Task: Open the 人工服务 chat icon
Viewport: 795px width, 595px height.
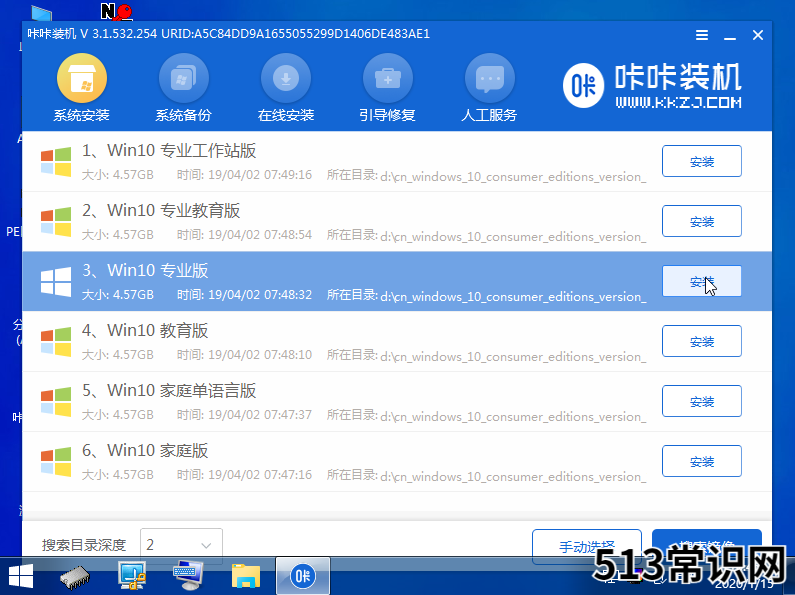Action: [x=489, y=79]
